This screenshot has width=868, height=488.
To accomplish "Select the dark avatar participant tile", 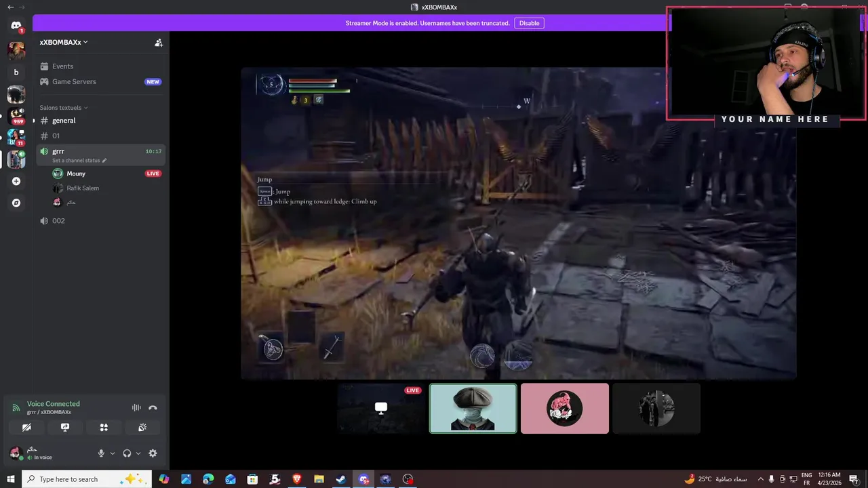I will [x=656, y=408].
